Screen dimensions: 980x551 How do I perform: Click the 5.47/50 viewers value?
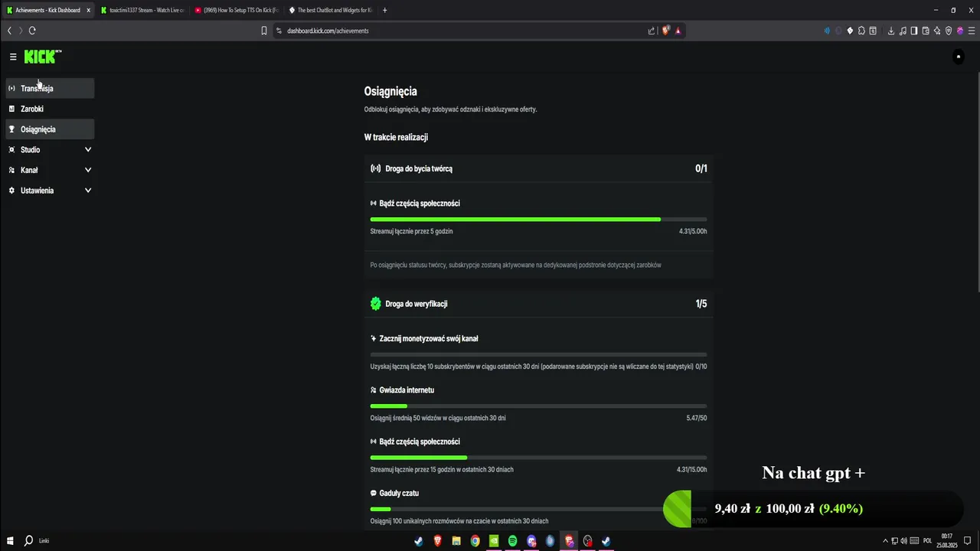tap(697, 418)
